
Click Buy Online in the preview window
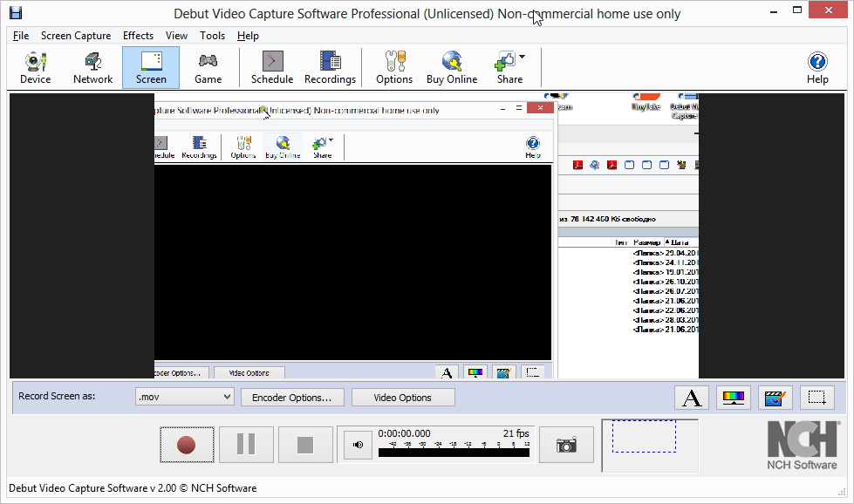click(x=283, y=146)
